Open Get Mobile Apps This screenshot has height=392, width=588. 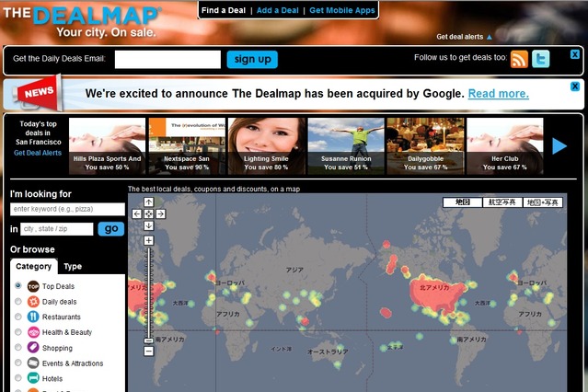point(342,10)
